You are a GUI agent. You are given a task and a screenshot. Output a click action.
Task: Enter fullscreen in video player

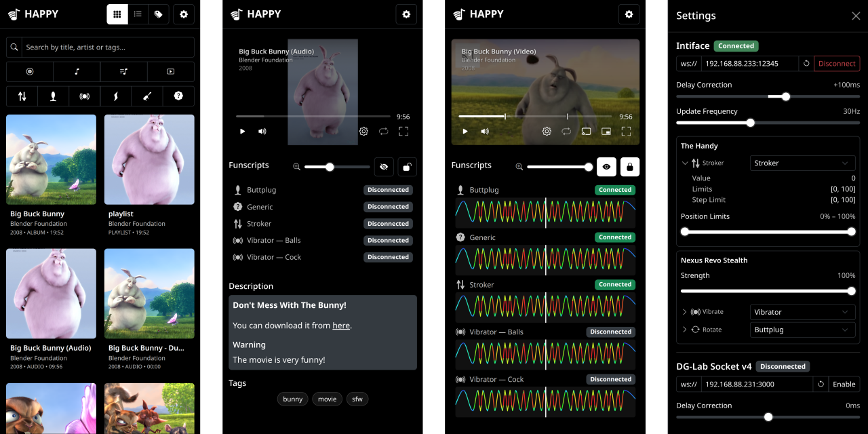[x=626, y=132]
